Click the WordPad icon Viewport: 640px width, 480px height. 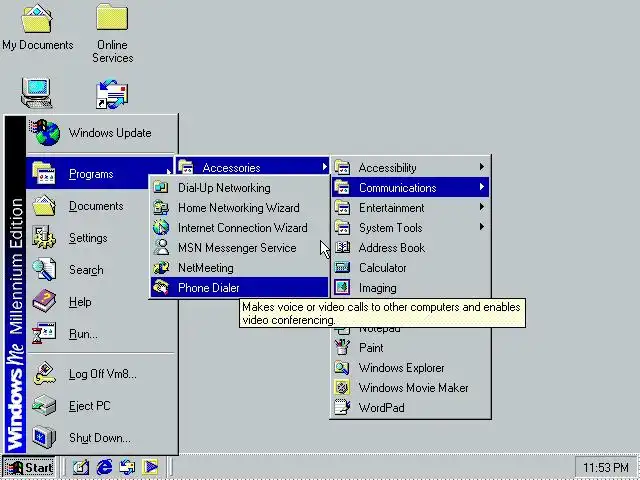coord(342,407)
